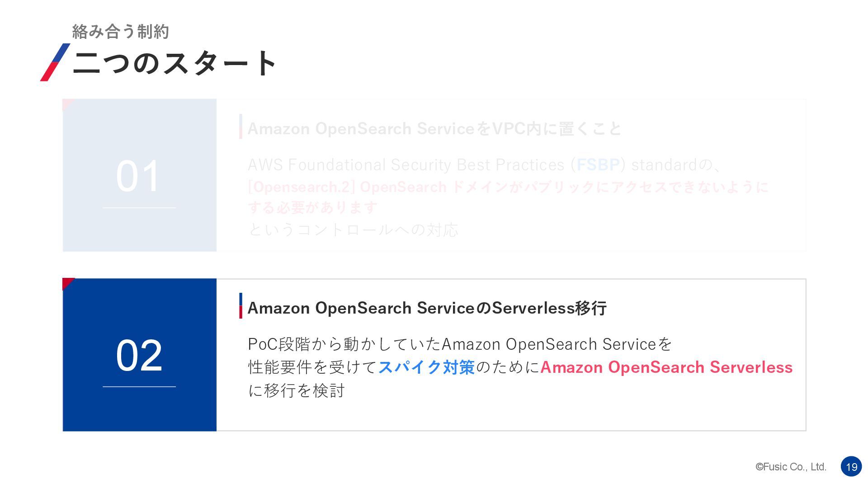Image resolution: width=868 pixels, height=488 pixels.
Task: Click the faded heading about VPC内に置くこと
Action: click(434, 129)
